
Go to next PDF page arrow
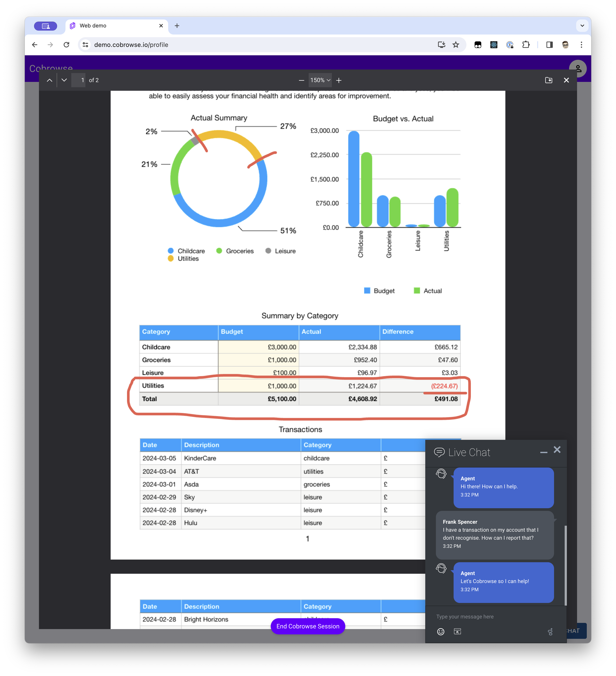[64, 80]
